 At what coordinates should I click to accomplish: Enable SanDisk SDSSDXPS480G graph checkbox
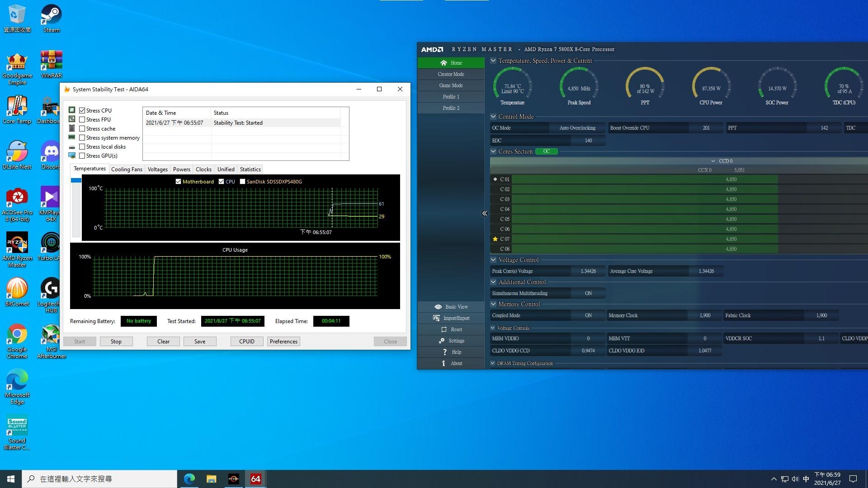[243, 182]
